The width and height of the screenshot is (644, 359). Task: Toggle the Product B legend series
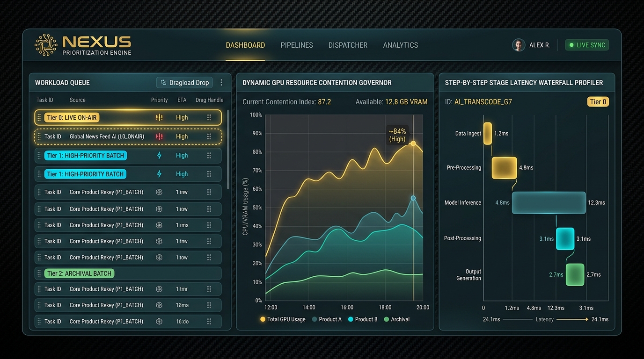click(363, 319)
